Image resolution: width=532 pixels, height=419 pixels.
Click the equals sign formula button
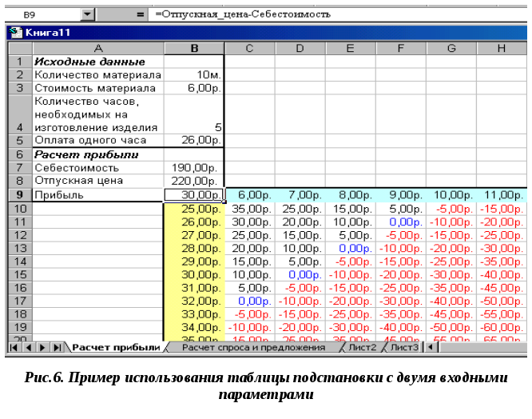[140, 14]
